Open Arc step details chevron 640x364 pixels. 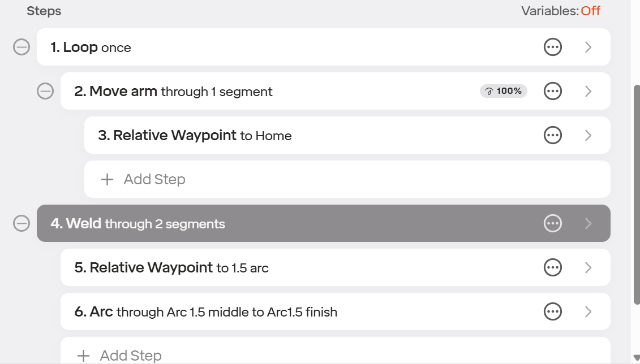(x=588, y=311)
